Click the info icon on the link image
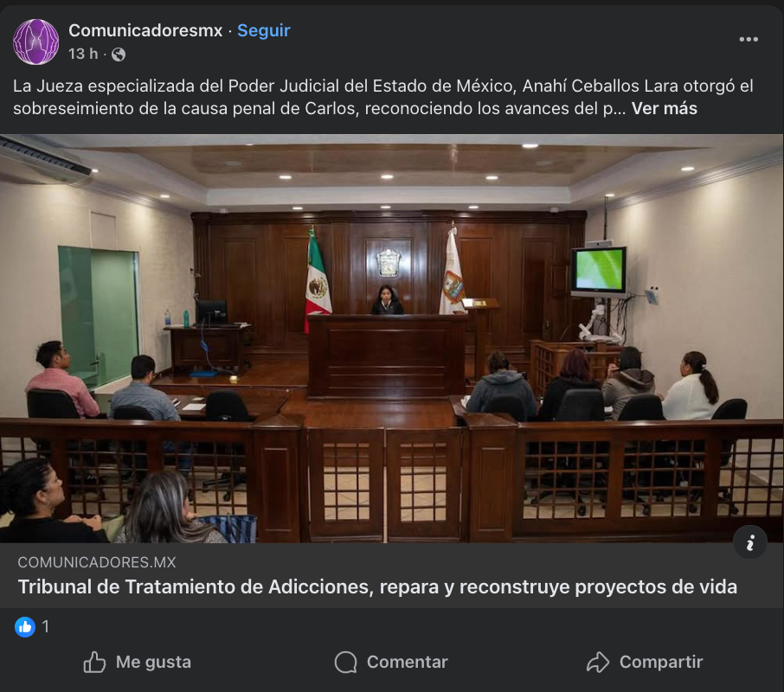Screen dimensions: 784x692 (x=750, y=542)
